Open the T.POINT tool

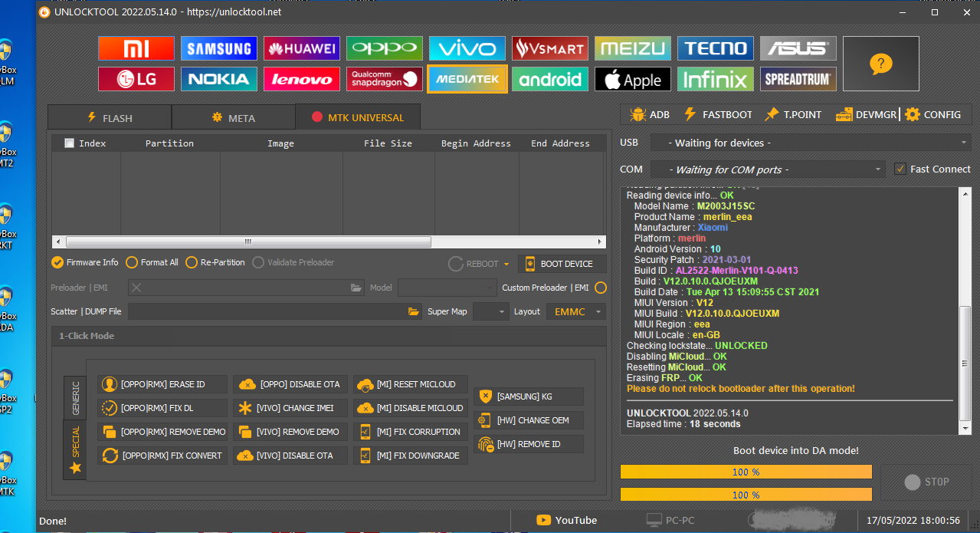(793, 114)
